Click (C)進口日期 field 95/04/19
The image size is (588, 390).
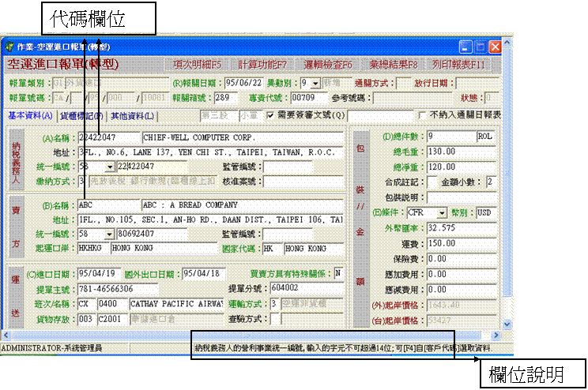click(99, 273)
